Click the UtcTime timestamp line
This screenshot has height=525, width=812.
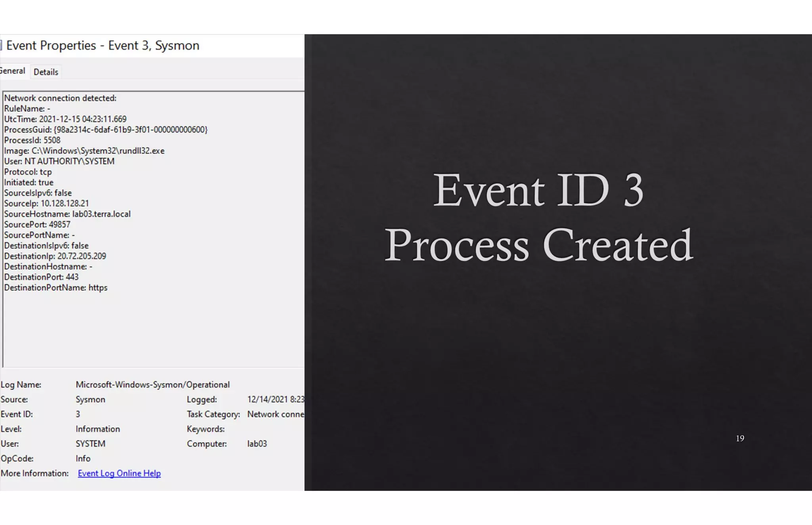65,119
